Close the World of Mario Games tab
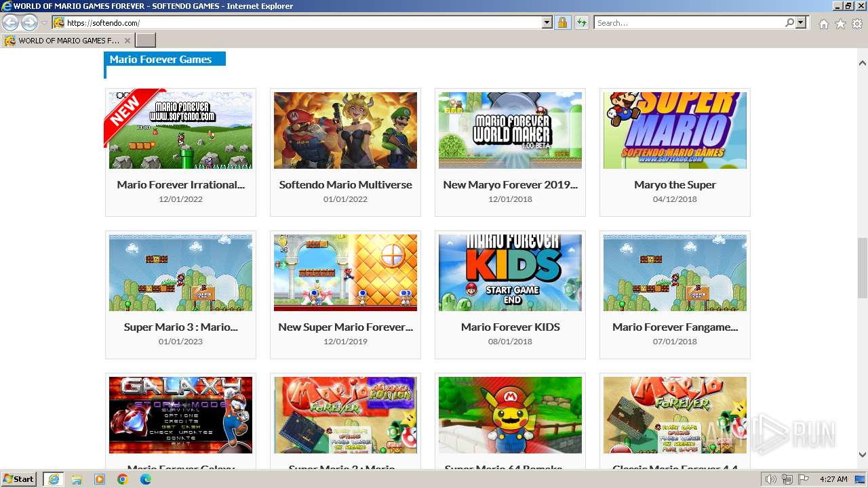The height and width of the screenshot is (488, 868). point(127,41)
